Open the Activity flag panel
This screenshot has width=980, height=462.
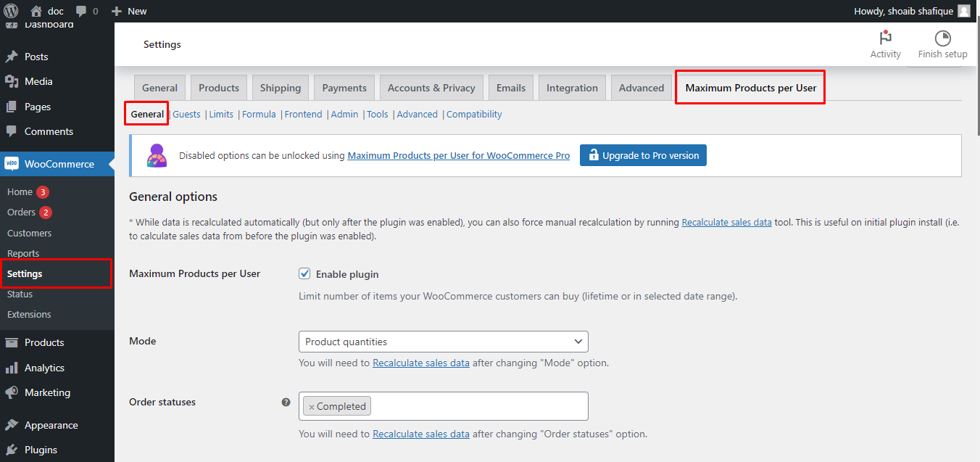coord(885,45)
